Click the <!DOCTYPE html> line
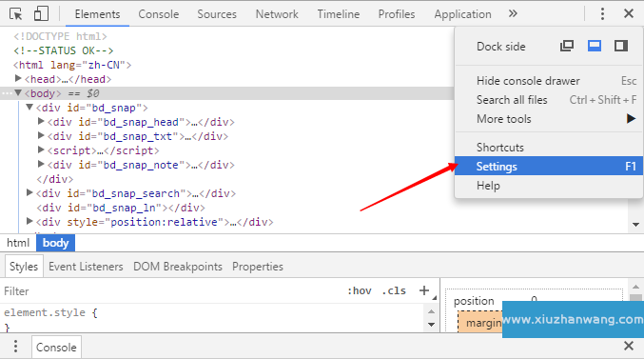 pos(60,36)
